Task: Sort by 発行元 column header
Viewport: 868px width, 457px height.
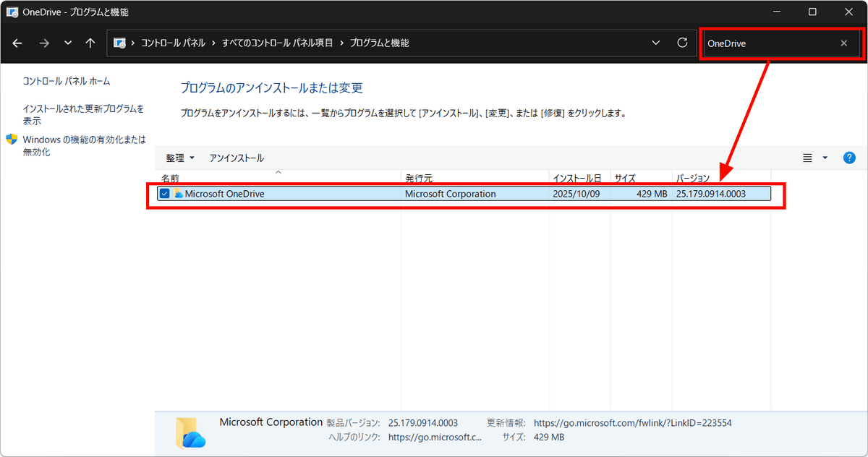Action: pyautogui.click(x=419, y=178)
